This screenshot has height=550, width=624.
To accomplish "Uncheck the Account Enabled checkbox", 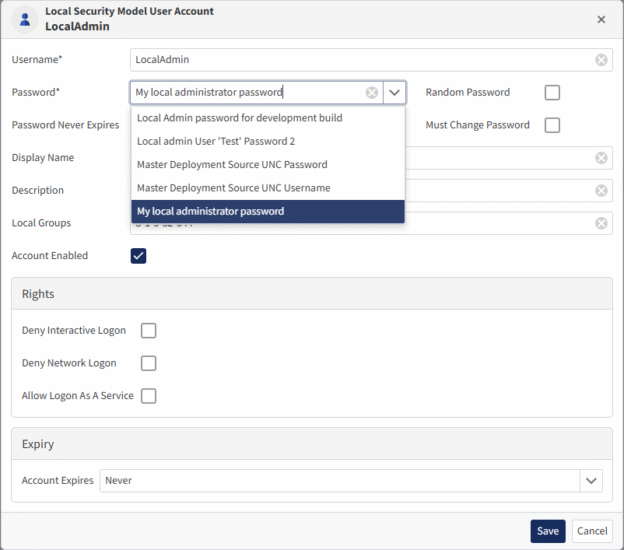I will (x=138, y=256).
